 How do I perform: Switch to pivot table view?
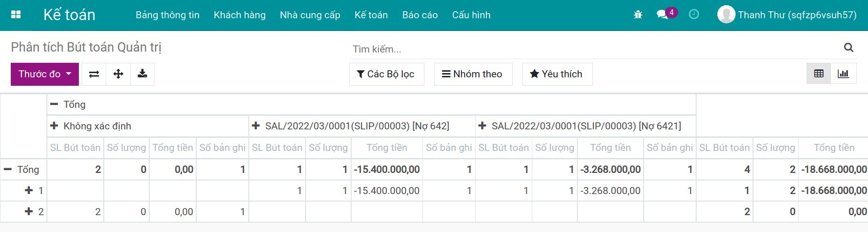[x=819, y=74]
